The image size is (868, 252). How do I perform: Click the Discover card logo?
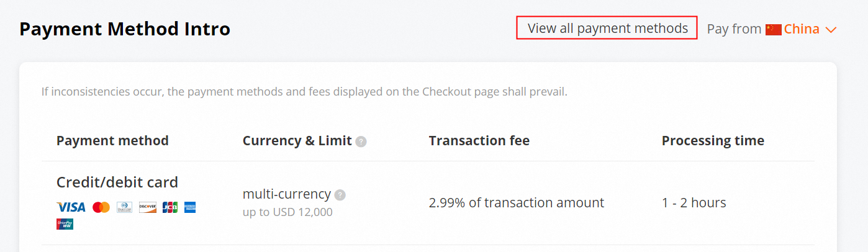click(x=147, y=207)
